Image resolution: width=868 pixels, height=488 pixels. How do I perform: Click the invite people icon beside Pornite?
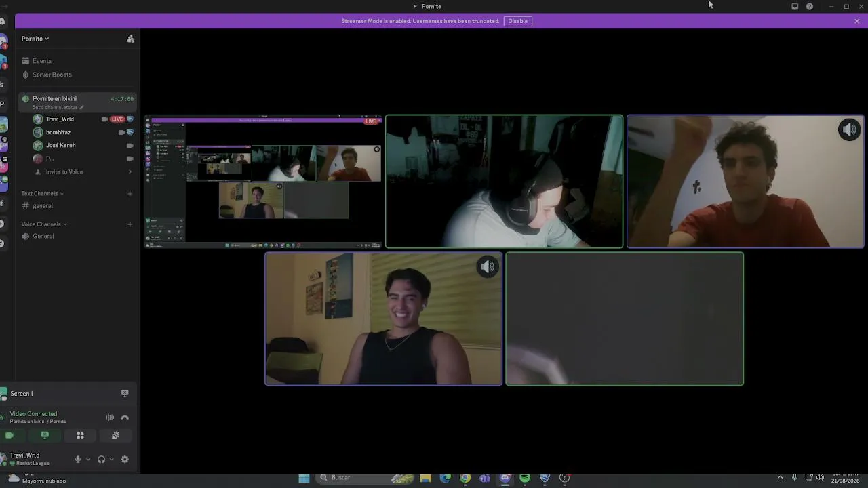click(x=130, y=39)
